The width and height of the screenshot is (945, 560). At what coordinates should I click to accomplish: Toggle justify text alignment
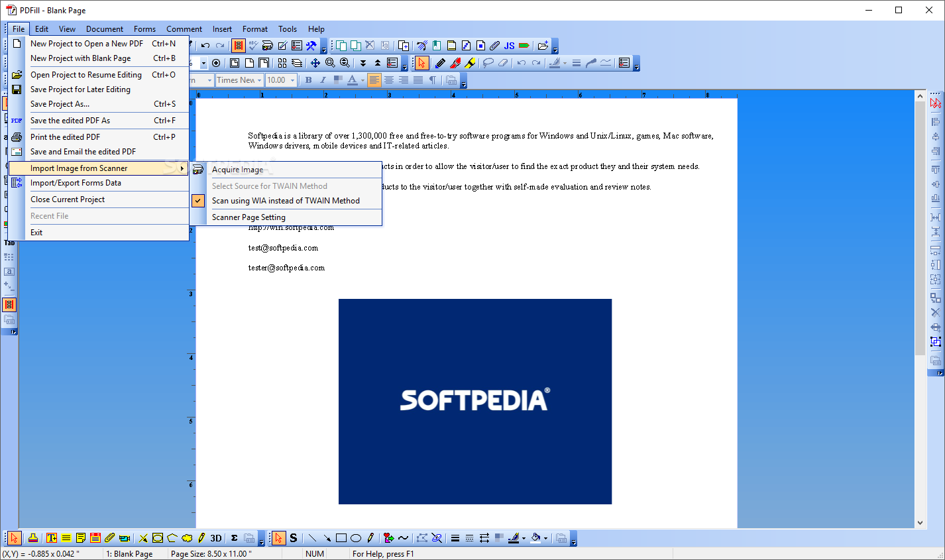coord(418,80)
